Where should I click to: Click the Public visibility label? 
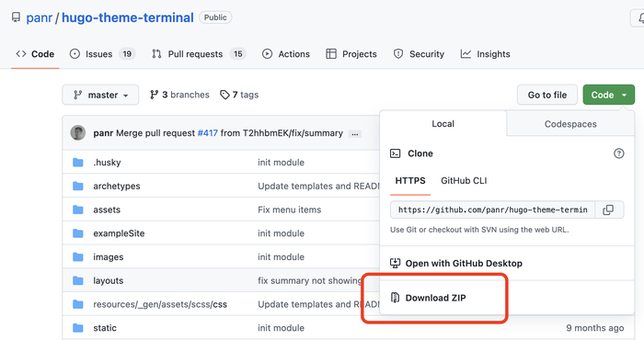pos(215,17)
